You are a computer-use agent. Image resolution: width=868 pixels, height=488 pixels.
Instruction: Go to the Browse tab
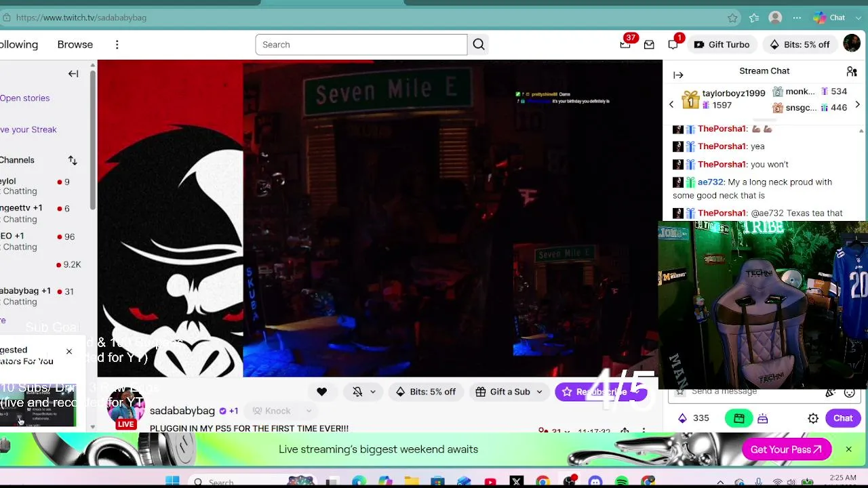click(x=75, y=45)
